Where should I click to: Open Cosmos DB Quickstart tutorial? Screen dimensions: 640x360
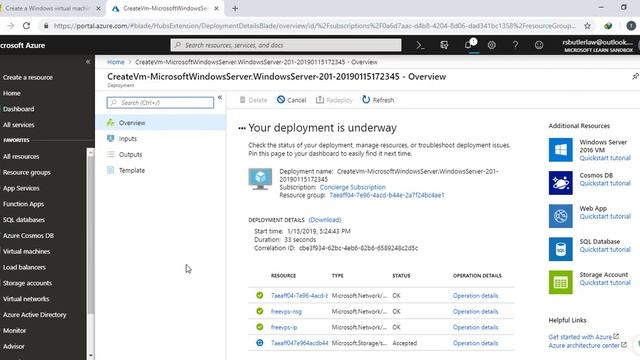pos(605,183)
